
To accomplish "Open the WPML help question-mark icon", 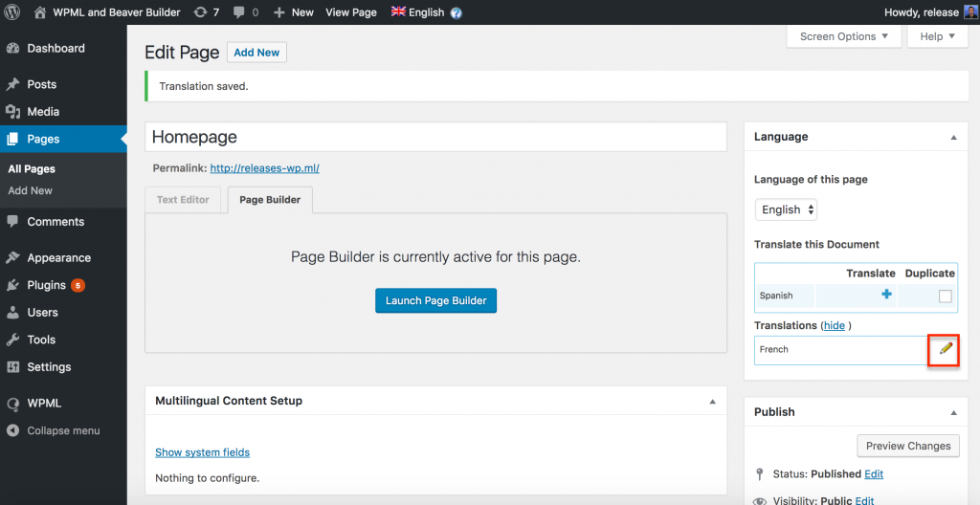I will 457,12.
